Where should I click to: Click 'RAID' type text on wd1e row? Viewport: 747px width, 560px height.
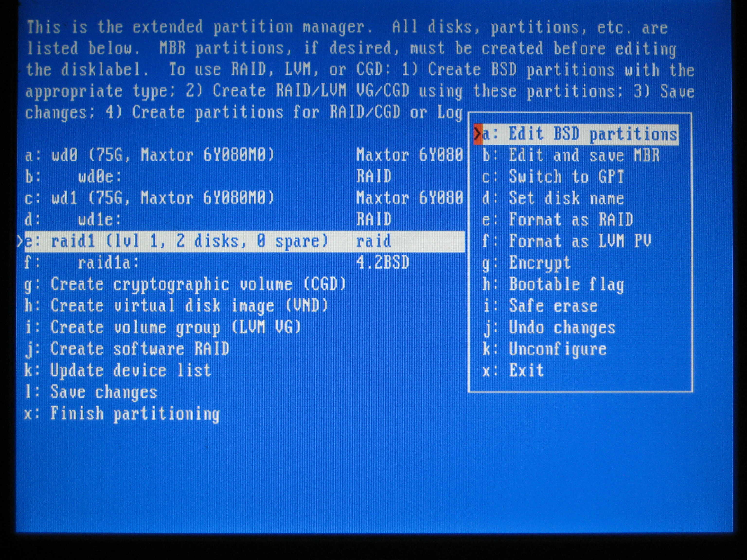374,220
